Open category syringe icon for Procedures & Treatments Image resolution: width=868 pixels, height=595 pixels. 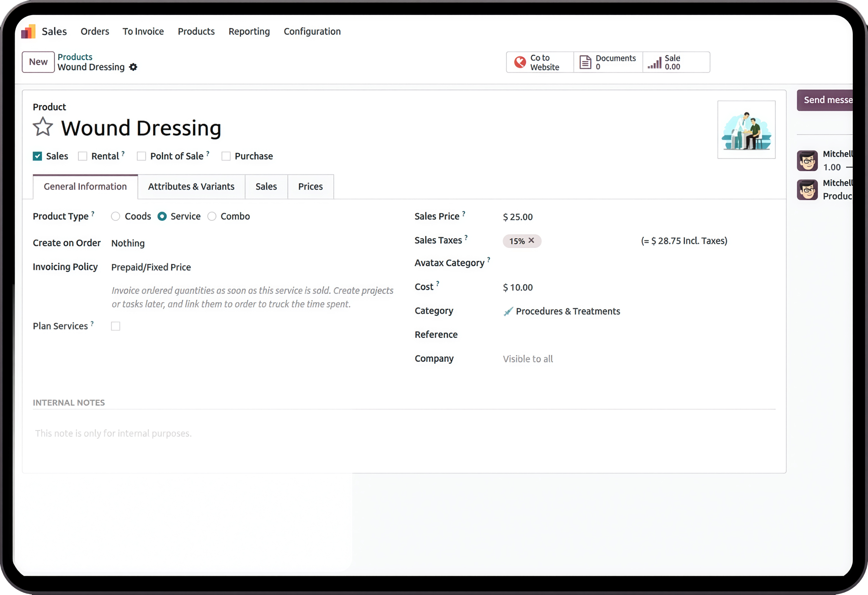point(508,311)
